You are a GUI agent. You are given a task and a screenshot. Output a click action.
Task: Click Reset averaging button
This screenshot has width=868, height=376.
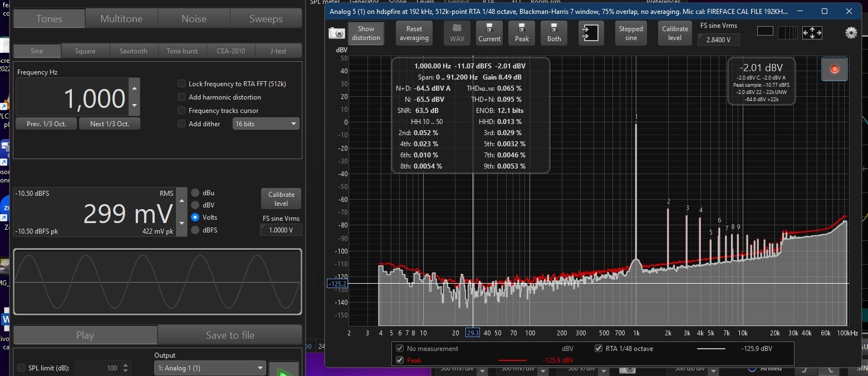pos(414,33)
